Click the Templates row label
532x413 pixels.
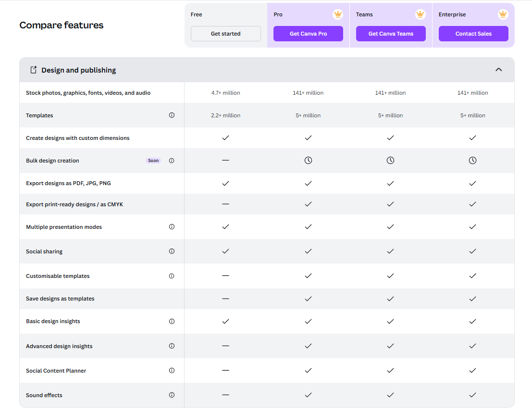pyautogui.click(x=39, y=115)
